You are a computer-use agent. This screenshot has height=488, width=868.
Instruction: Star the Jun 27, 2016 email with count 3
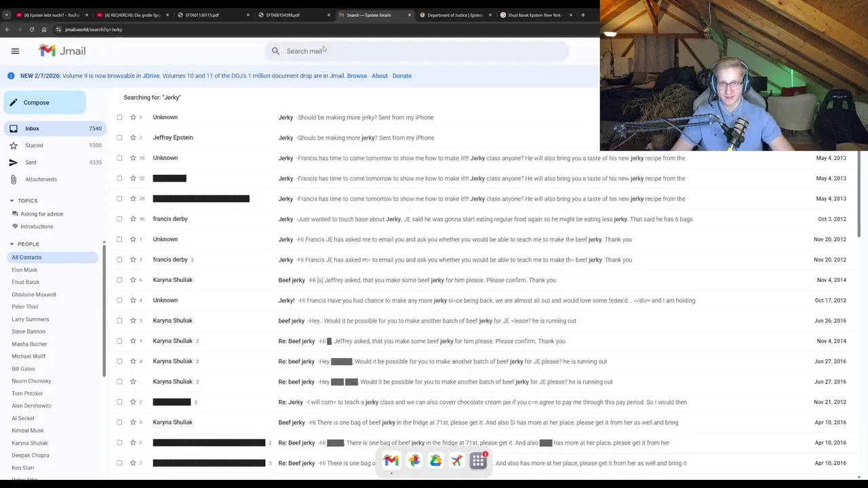(x=133, y=382)
